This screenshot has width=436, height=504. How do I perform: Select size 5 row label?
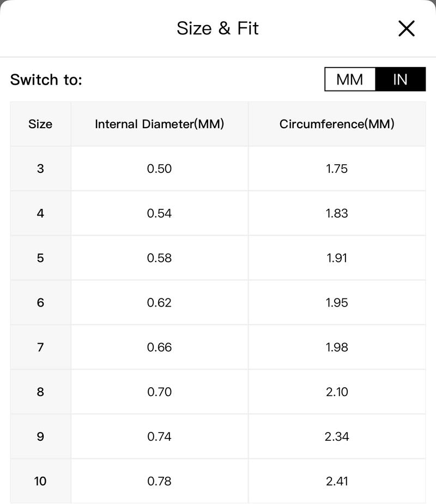pyautogui.click(x=40, y=258)
